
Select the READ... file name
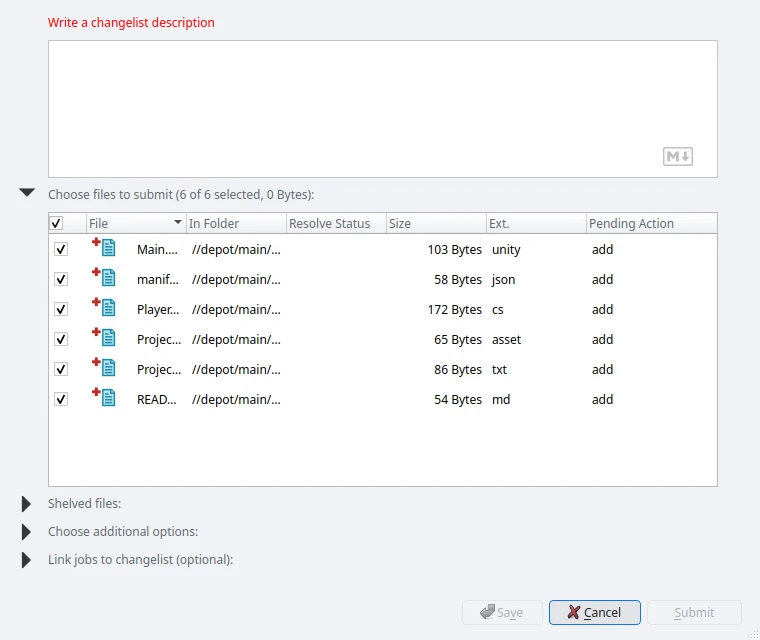(x=157, y=400)
